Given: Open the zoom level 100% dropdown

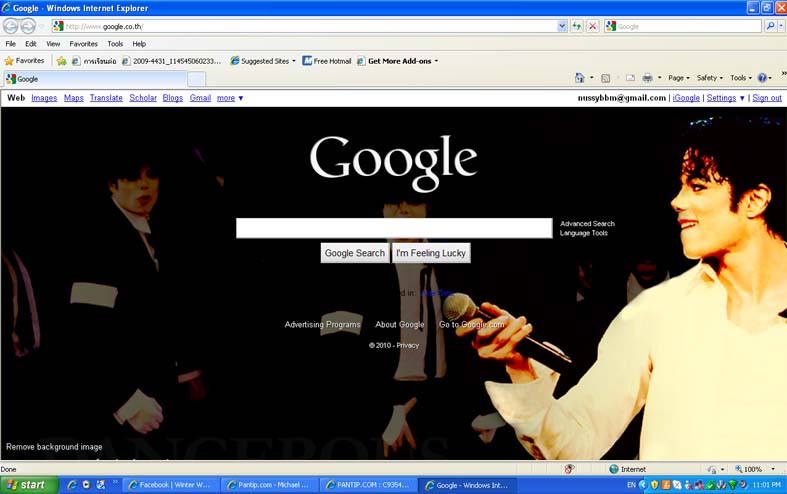Looking at the screenshot, I should (x=773, y=469).
